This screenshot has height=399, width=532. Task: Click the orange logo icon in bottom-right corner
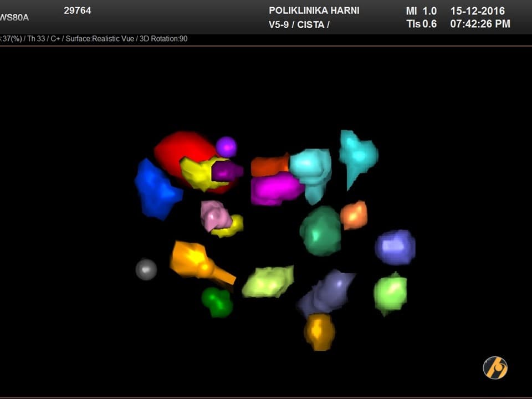[495, 367]
